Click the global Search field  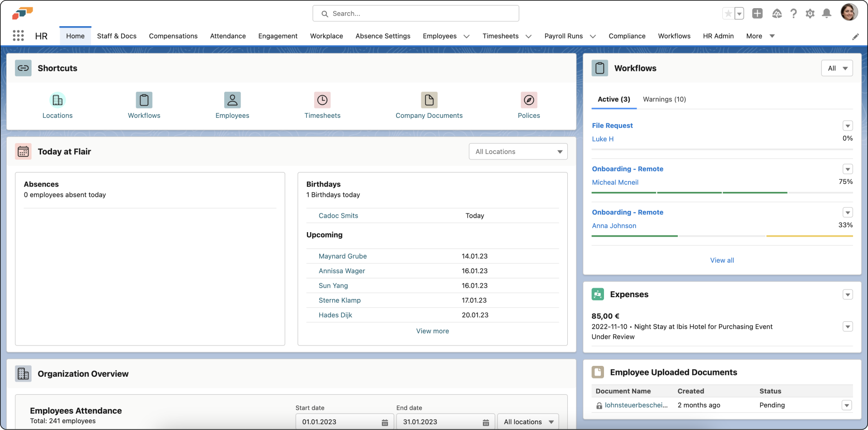click(x=415, y=14)
